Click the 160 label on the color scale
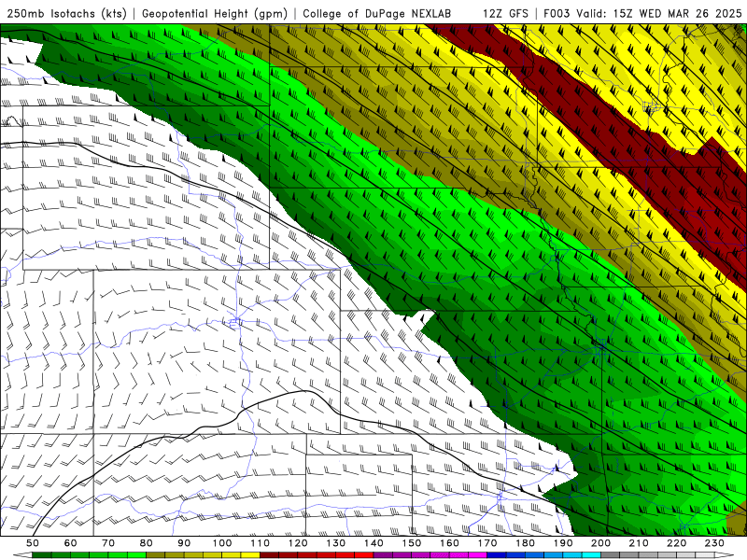Screen dimensions: 747x560 tap(449, 543)
